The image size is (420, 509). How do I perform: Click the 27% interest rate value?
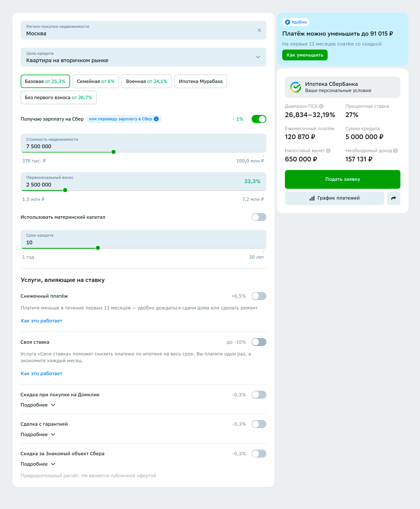point(352,115)
